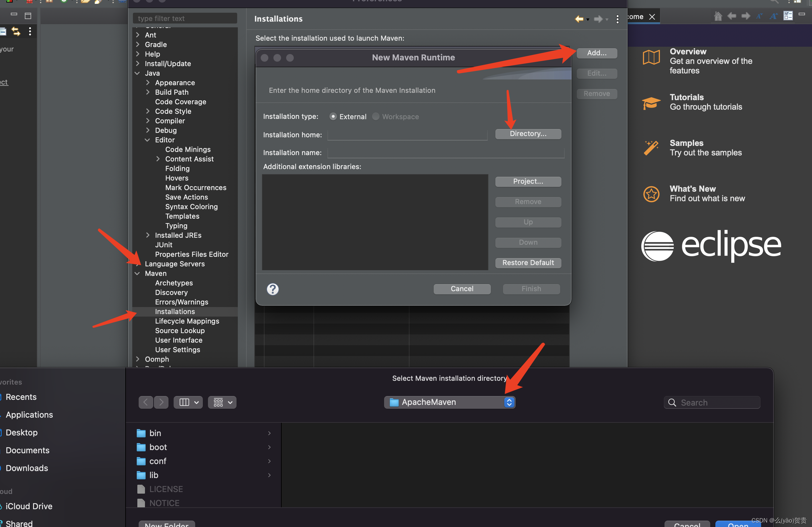The image size is (812, 527).
Task: Click Restore Default button
Action: coord(528,263)
